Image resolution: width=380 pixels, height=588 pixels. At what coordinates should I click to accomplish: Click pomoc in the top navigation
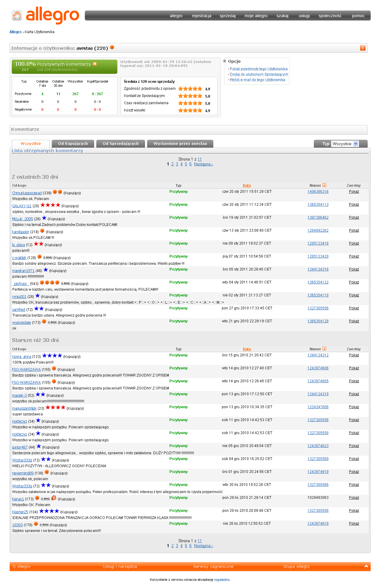click(x=358, y=16)
